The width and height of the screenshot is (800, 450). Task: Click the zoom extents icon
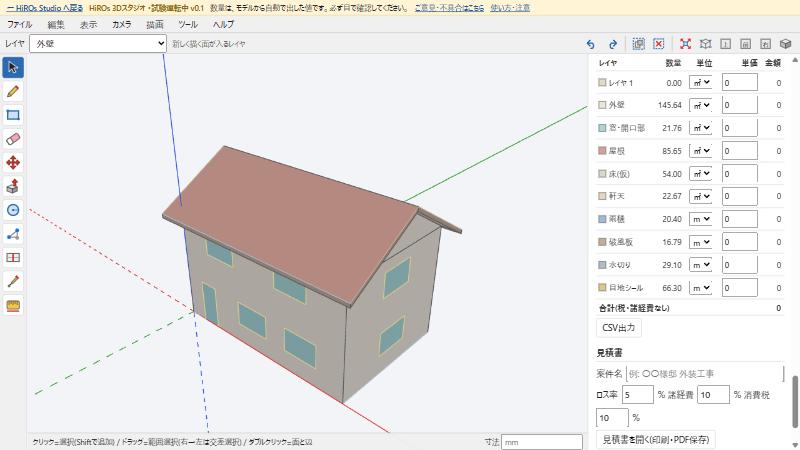pyautogui.click(x=685, y=44)
